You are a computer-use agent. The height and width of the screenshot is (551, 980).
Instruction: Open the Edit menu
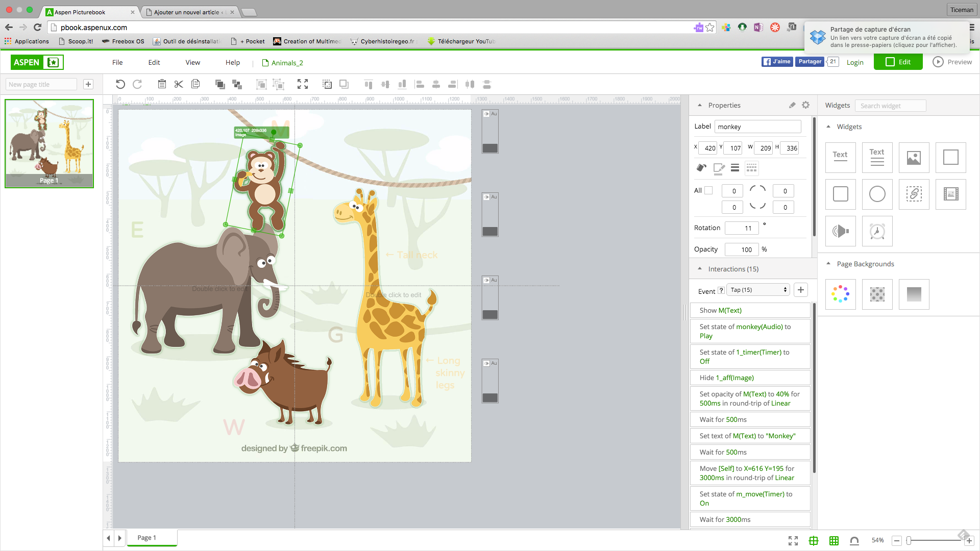coord(154,62)
